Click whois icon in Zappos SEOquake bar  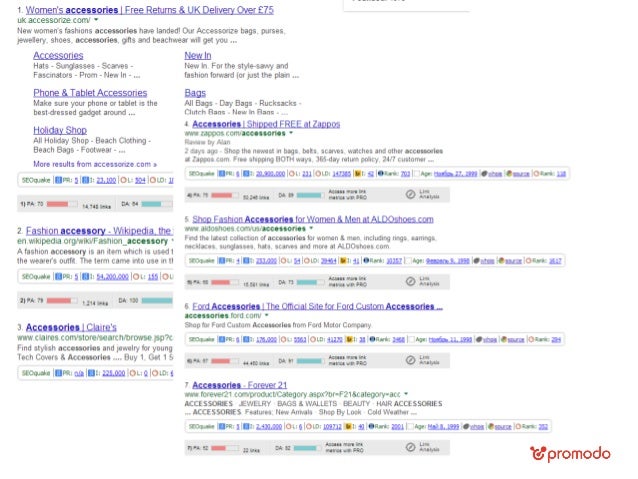(484, 174)
